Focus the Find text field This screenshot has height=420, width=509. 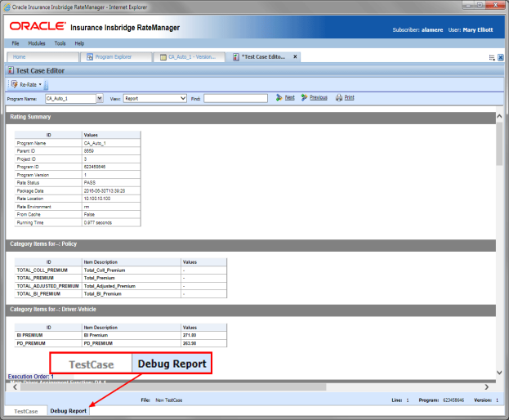click(235, 98)
